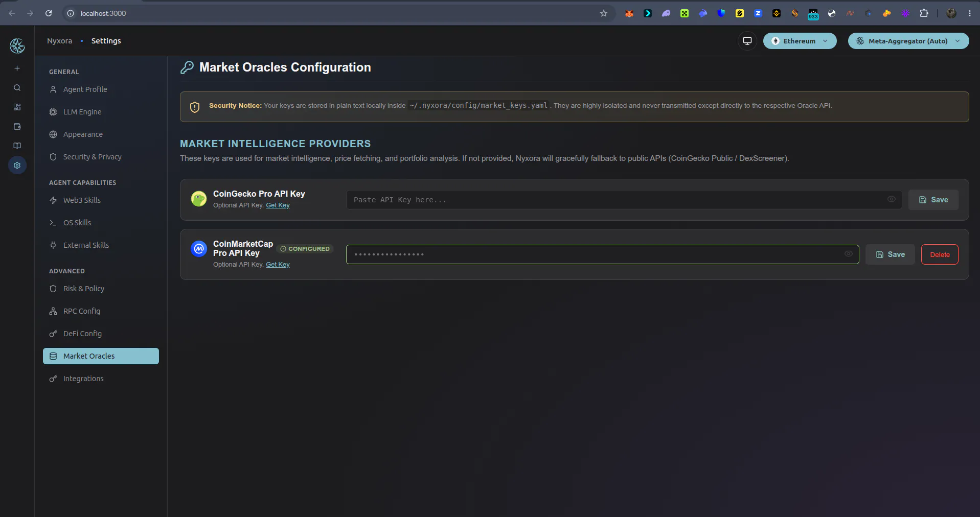Save the CoinMarketCap Pro API key
Image resolution: width=980 pixels, height=517 pixels.
pos(890,254)
